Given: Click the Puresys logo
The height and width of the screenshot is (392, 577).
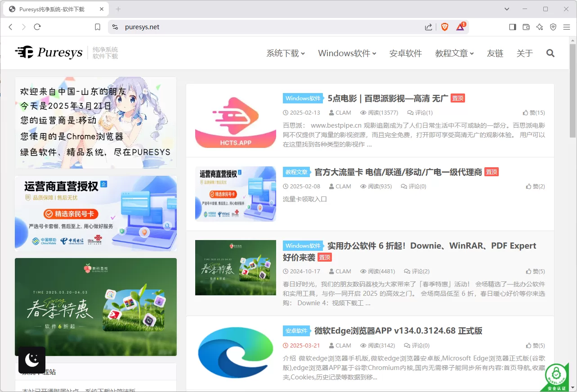Looking at the screenshot, I should pos(49,52).
